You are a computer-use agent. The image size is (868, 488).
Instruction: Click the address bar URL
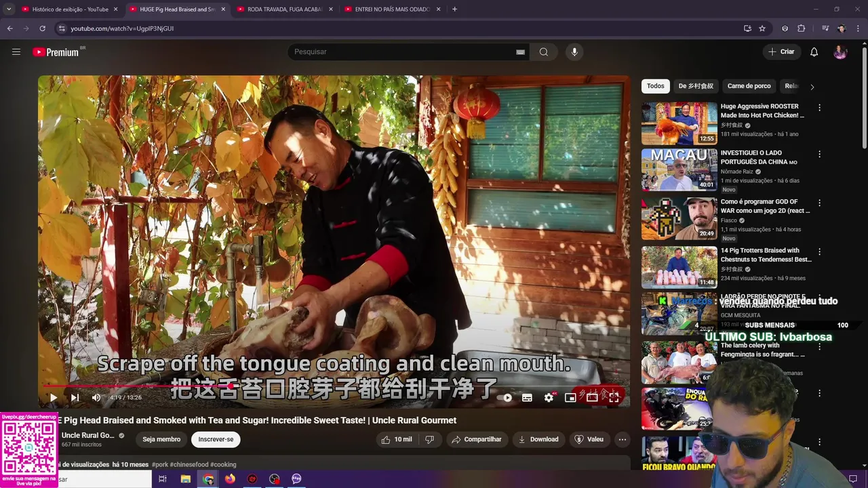pyautogui.click(x=122, y=28)
